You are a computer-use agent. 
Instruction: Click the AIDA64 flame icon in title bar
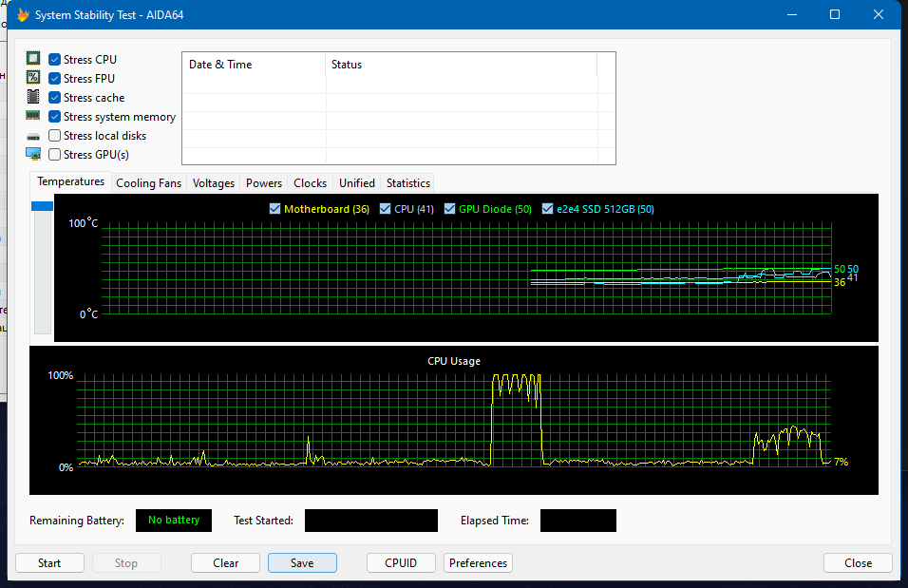23,14
